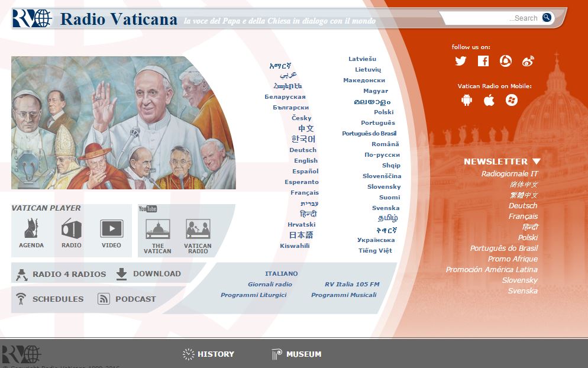Screen dimensions: 588x368
Task: Click the grey RV logo in footer
Action: click(x=21, y=354)
